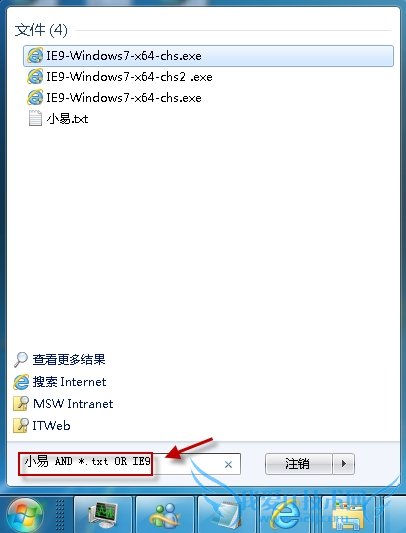Launch Windows Live Messenger from taskbar
Viewport: 406px width, 533px height.
165,515
